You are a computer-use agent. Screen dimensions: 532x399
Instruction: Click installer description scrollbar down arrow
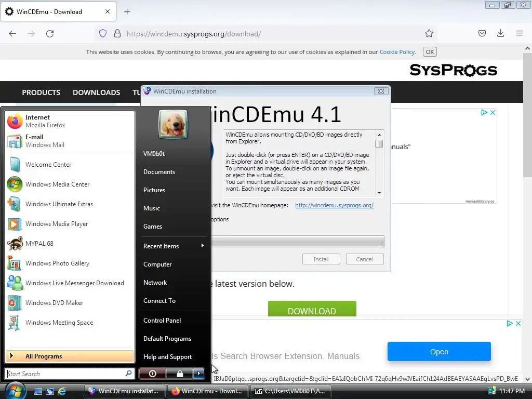click(379, 193)
